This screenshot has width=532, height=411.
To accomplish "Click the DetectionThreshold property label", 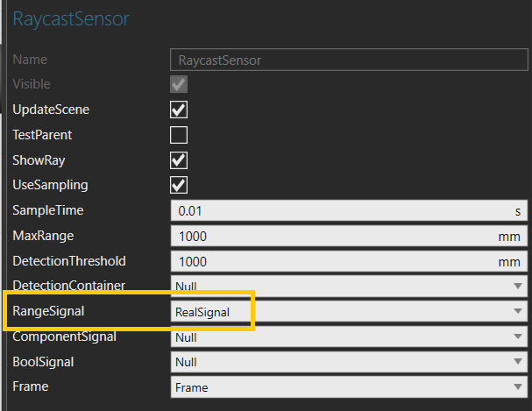I will click(69, 261).
